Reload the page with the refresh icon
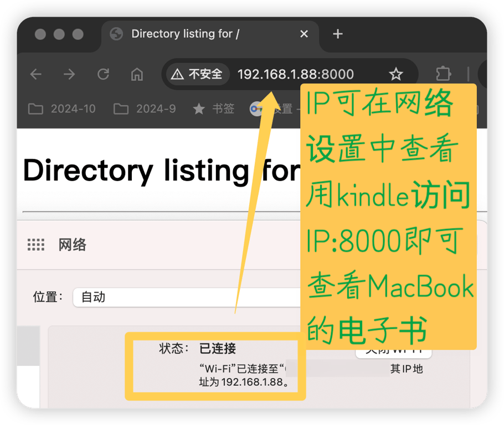Image resolution: width=504 pixels, height=425 pixels. click(x=104, y=74)
